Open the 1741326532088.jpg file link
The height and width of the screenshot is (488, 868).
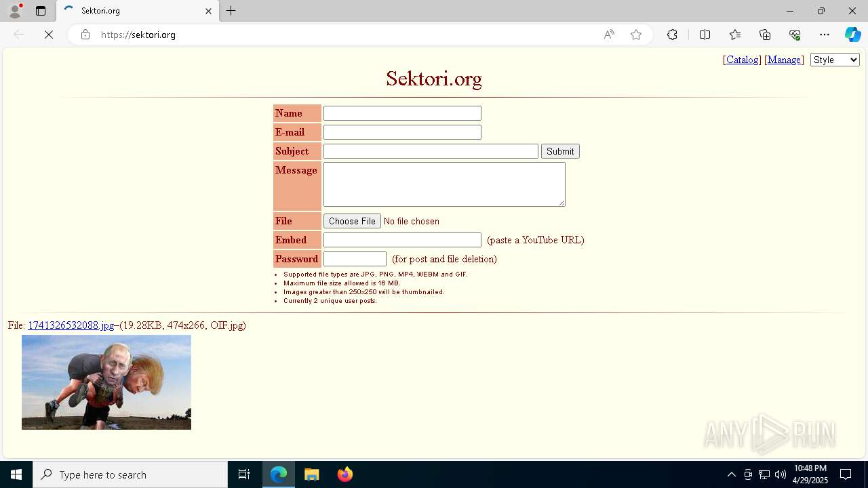[x=71, y=325]
